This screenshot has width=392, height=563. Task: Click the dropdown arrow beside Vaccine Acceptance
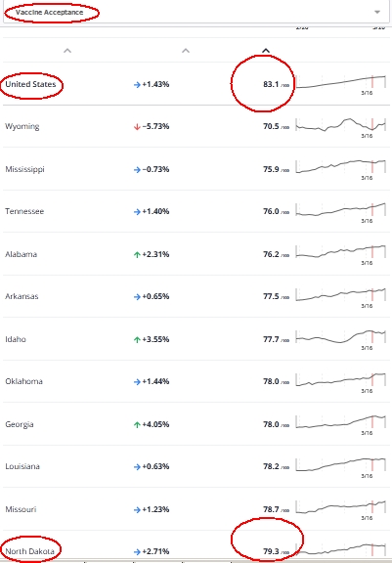coord(377,12)
